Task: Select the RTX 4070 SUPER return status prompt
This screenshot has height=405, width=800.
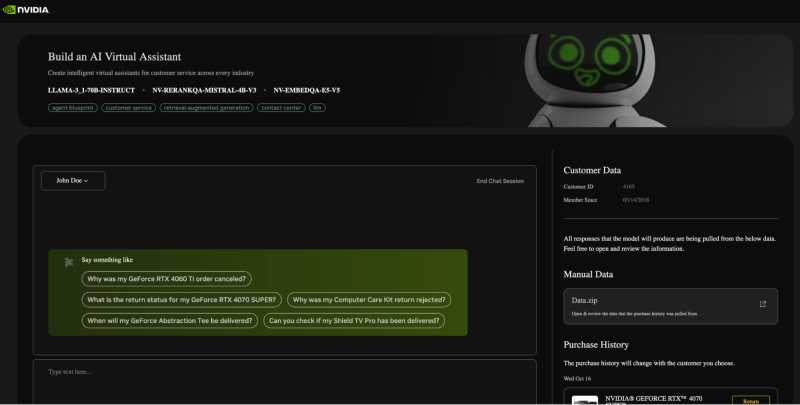Action: click(x=182, y=300)
